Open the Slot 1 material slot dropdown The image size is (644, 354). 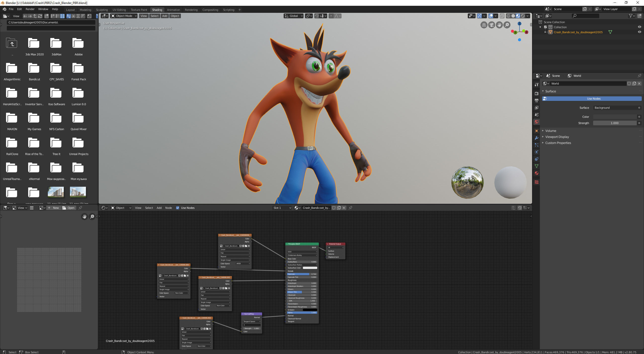282,208
